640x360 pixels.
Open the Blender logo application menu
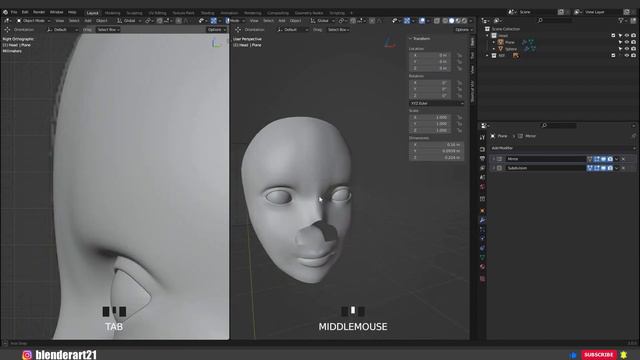(5, 12)
